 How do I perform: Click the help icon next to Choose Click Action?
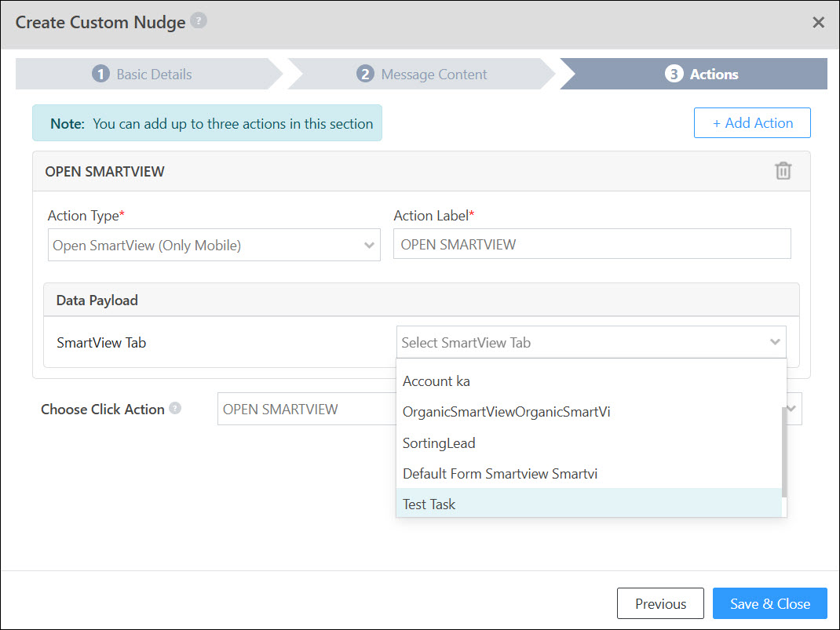(175, 409)
